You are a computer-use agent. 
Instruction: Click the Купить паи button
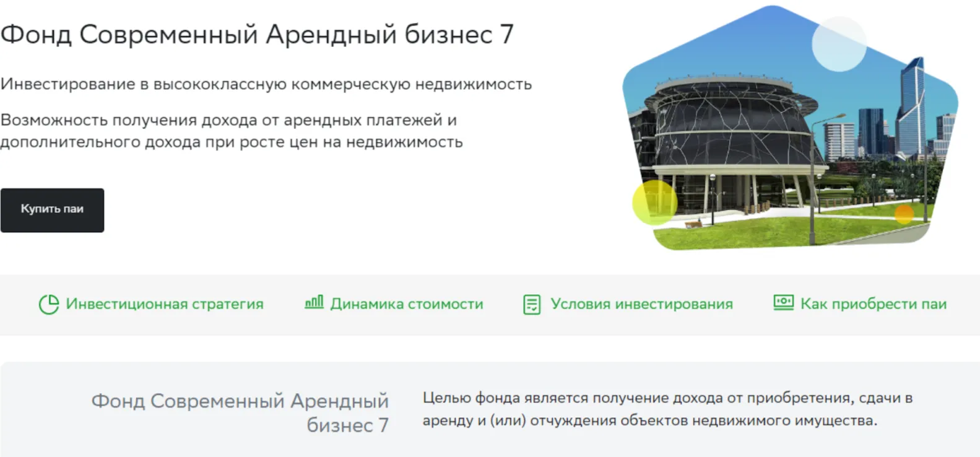point(52,210)
